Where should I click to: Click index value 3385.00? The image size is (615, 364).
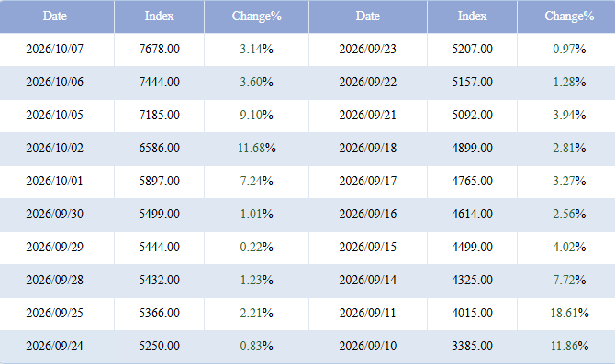(x=472, y=346)
